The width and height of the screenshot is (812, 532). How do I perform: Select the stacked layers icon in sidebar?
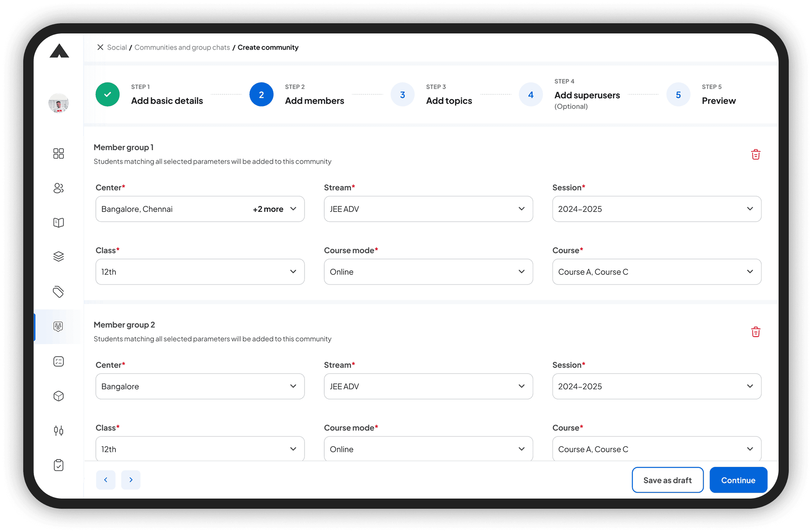point(58,257)
